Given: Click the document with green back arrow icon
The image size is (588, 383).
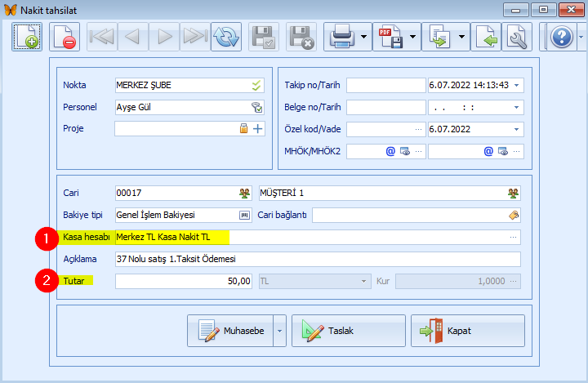Looking at the screenshot, I should (487, 37).
